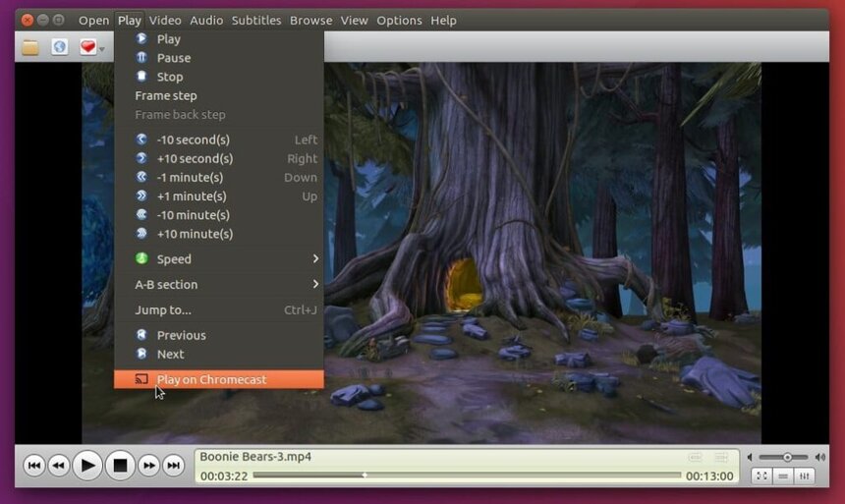This screenshot has height=504, width=845.
Task: Open the Subtitles menu
Action: (x=256, y=21)
